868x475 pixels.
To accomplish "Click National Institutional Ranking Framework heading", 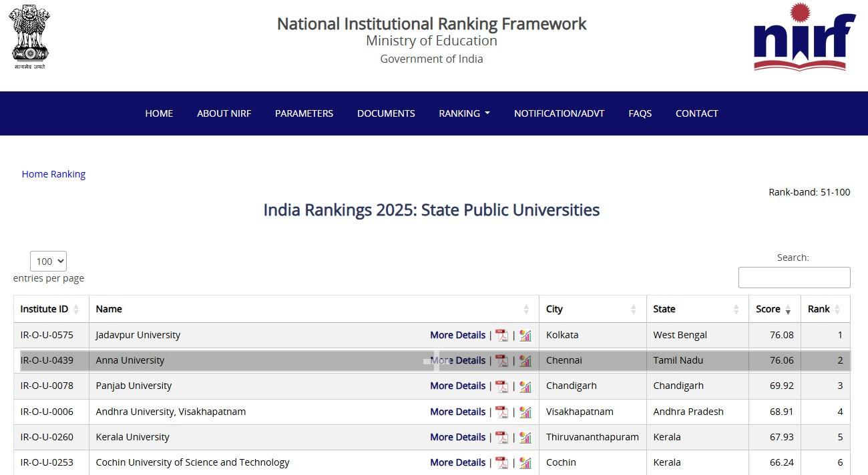I will click(x=431, y=24).
